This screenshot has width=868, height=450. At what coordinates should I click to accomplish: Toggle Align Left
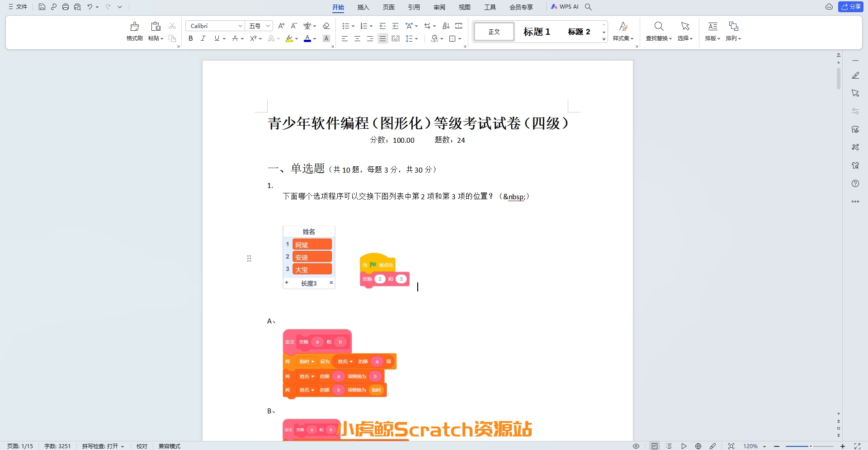tap(344, 38)
